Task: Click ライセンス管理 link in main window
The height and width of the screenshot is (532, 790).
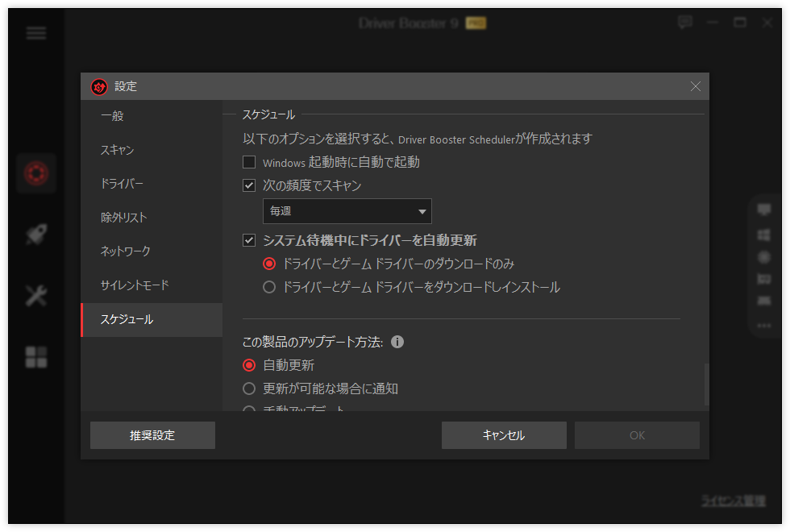Action: point(734,501)
